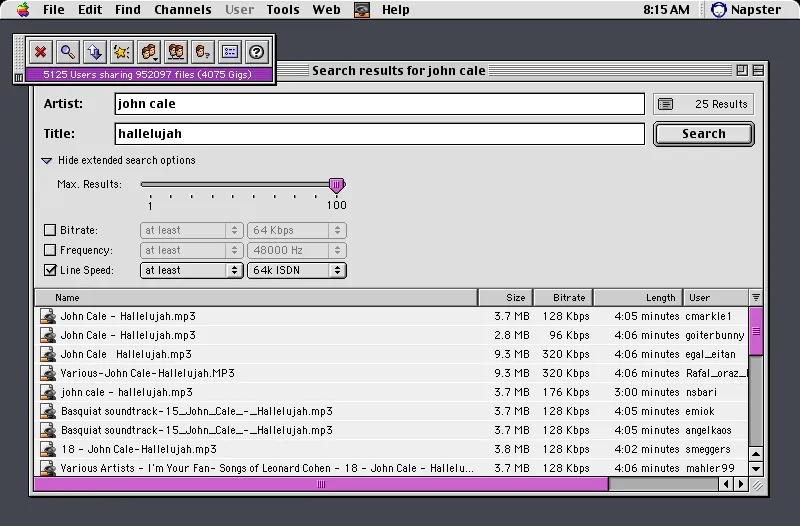Click file icon of 18 - John Cale-Hallelujah.mp3
This screenshot has width=800, height=526.
click(48, 449)
